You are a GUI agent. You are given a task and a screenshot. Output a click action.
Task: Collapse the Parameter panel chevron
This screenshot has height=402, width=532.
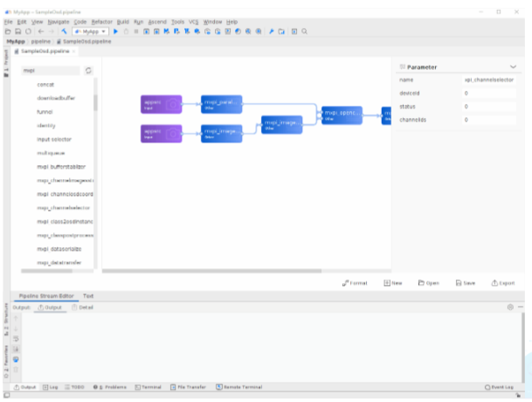point(513,67)
